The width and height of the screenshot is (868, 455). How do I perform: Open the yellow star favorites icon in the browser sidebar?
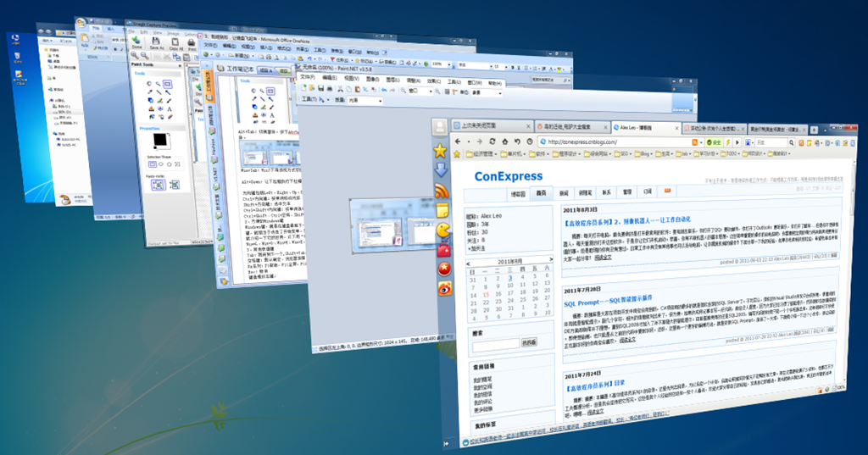[x=440, y=150]
